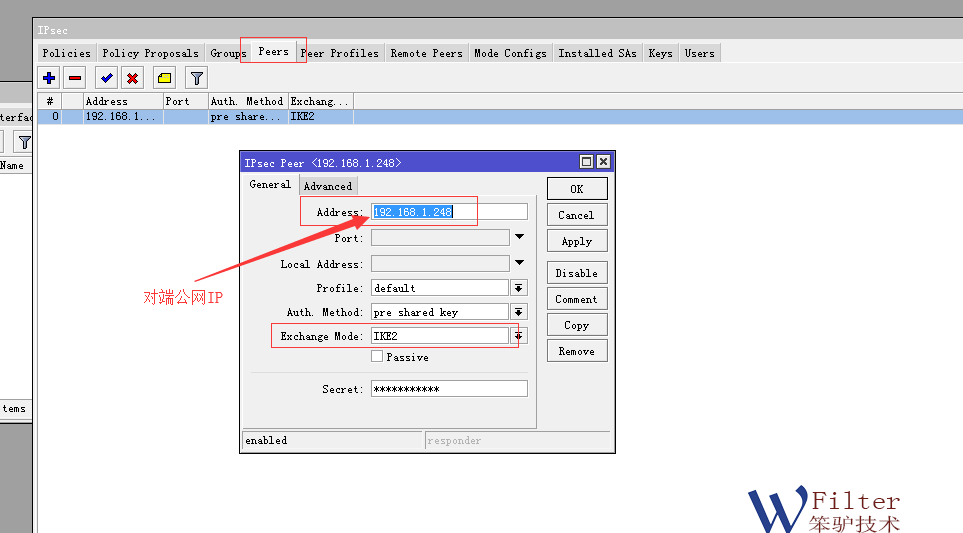Click the red X Disable icon
The height and width of the screenshot is (533, 963).
(x=132, y=78)
